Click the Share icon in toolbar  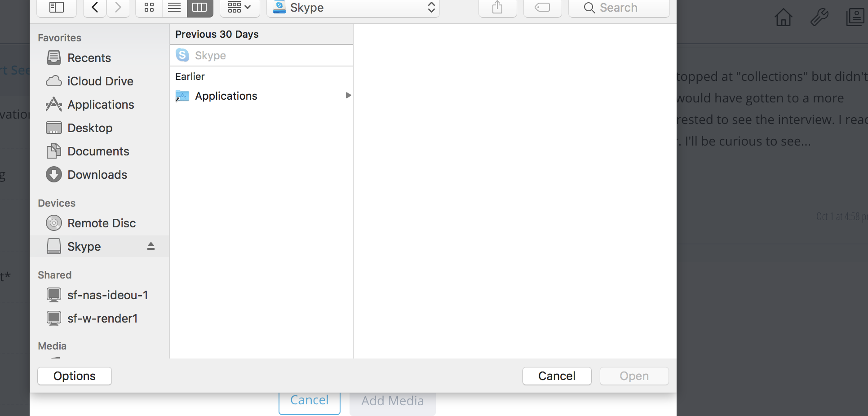pyautogui.click(x=497, y=8)
